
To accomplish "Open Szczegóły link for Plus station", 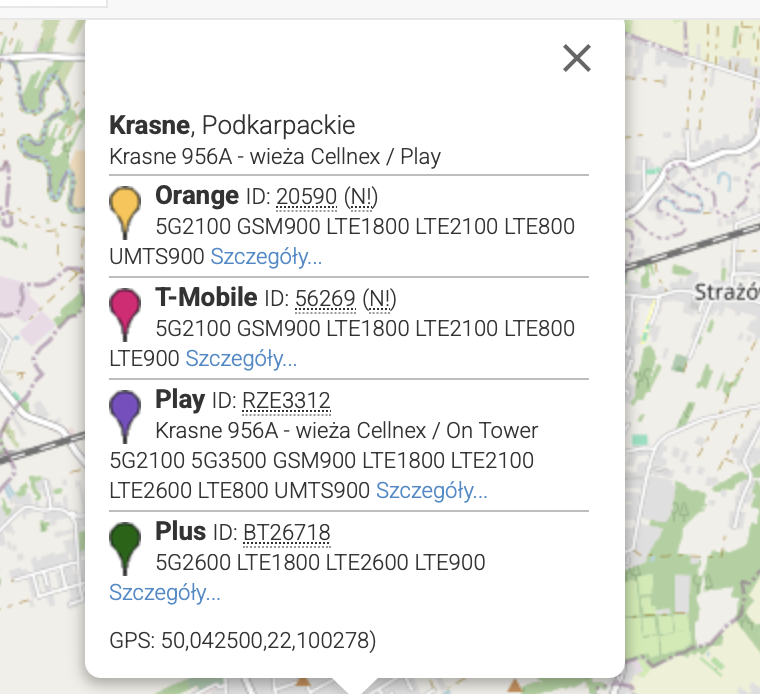I will (165, 592).
